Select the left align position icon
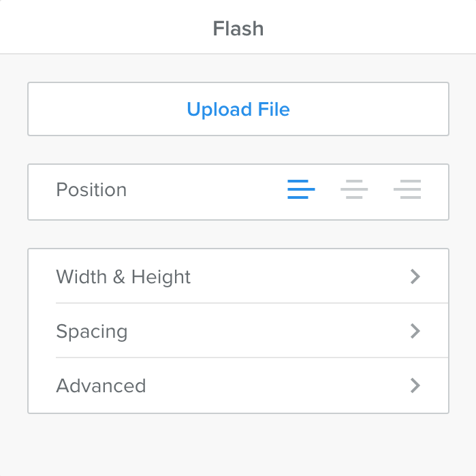 (x=301, y=189)
